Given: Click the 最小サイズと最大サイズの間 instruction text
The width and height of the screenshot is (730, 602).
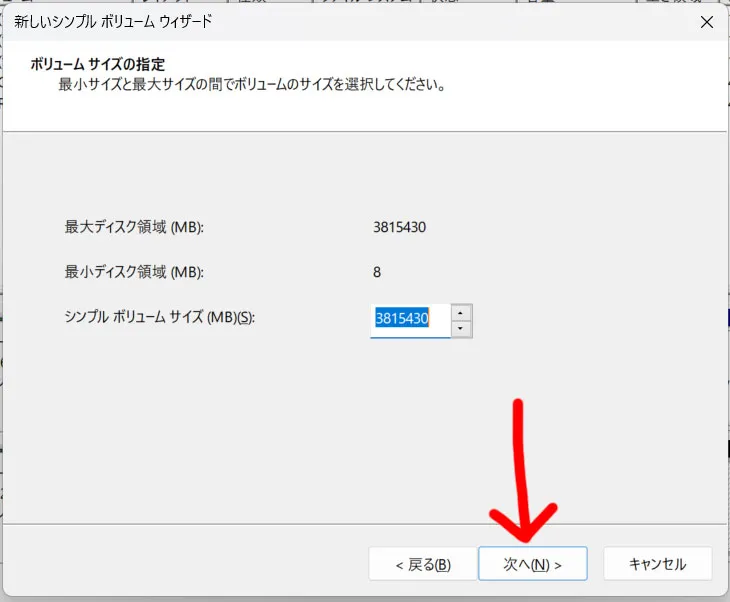Looking at the screenshot, I should coord(252,85).
